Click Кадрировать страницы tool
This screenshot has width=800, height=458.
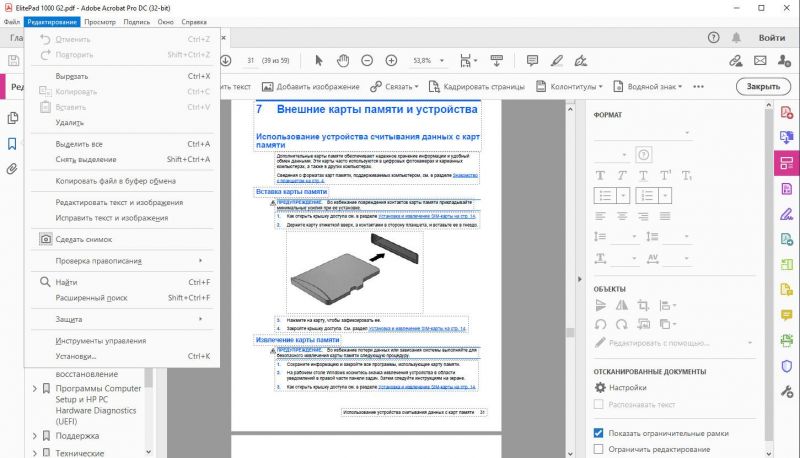coord(477,87)
